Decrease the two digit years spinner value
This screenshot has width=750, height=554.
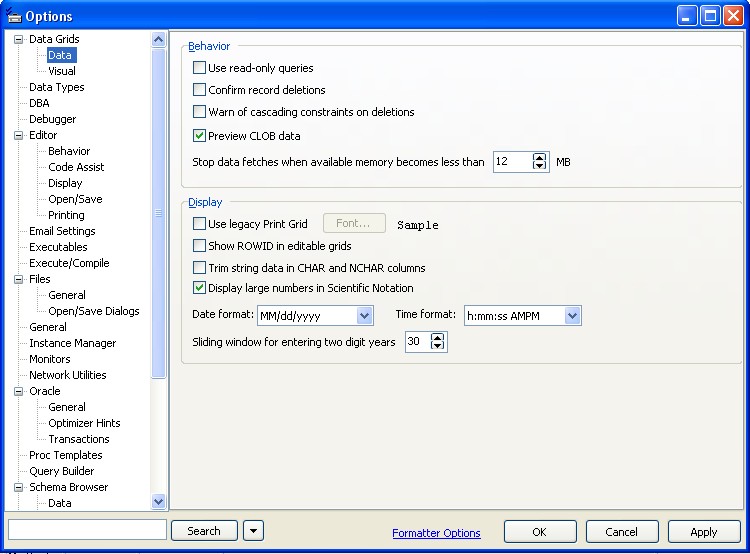coord(438,346)
